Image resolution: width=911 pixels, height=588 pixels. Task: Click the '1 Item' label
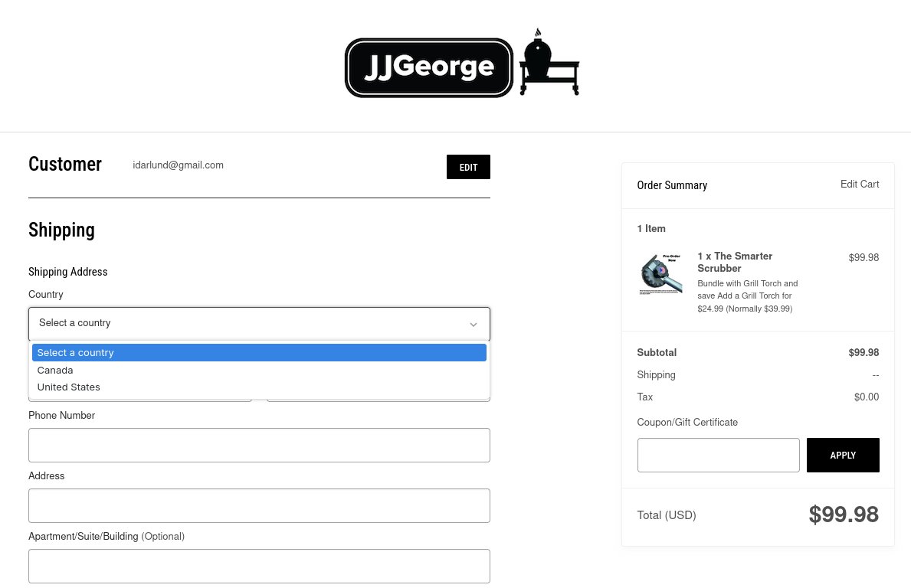point(651,229)
